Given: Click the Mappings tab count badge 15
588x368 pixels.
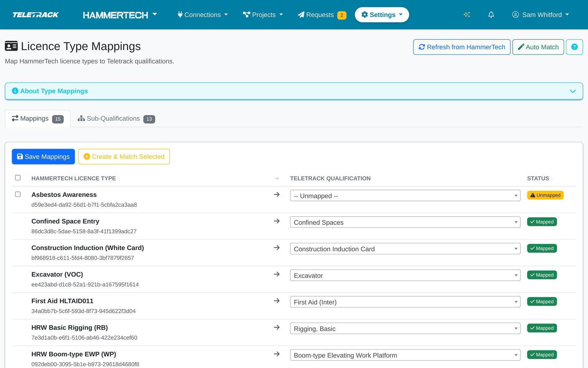Looking at the screenshot, I should (x=58, y=119).
